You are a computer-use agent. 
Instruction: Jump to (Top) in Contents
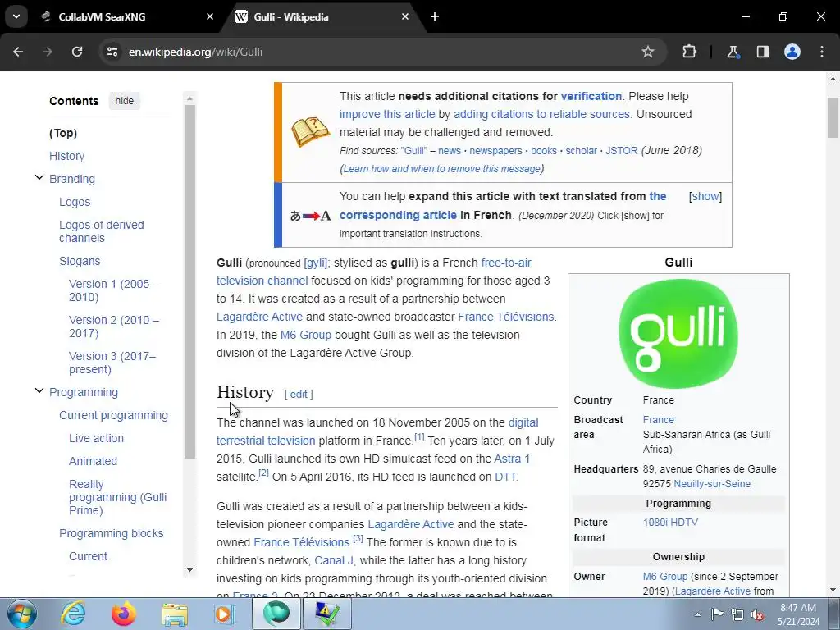[63, 133]
